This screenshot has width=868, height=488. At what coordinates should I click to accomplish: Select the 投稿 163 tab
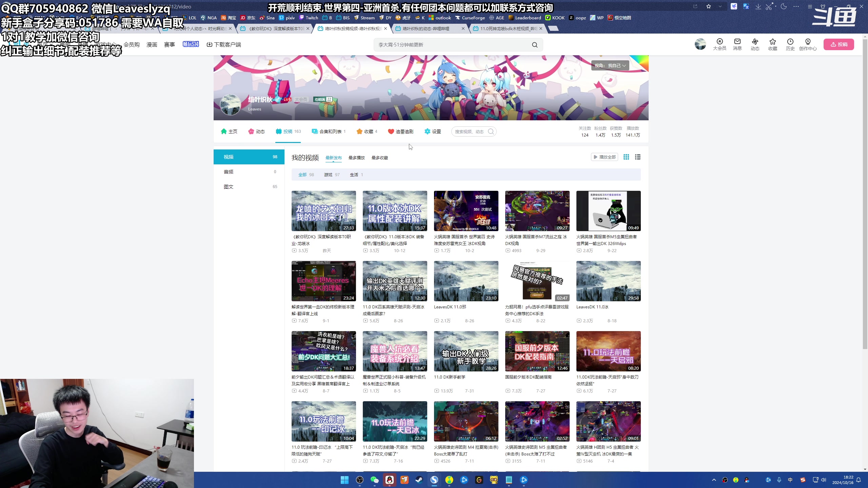coord(288,131)
